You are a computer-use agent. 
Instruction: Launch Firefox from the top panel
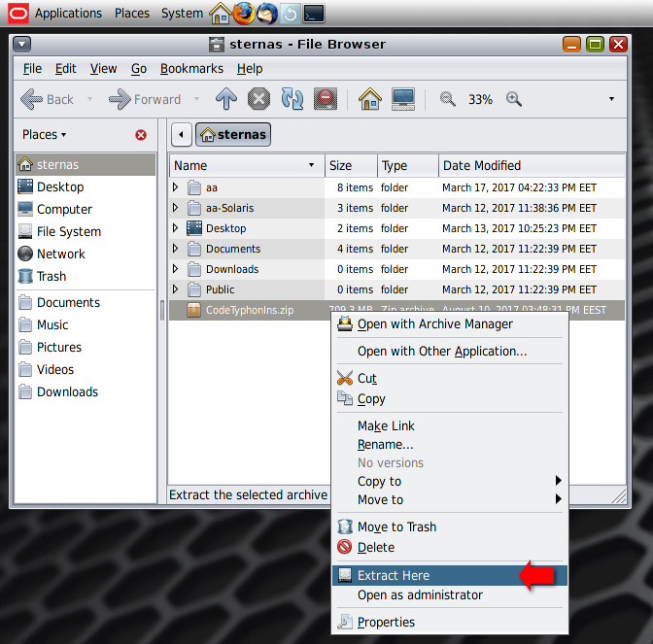pos(244,14)
